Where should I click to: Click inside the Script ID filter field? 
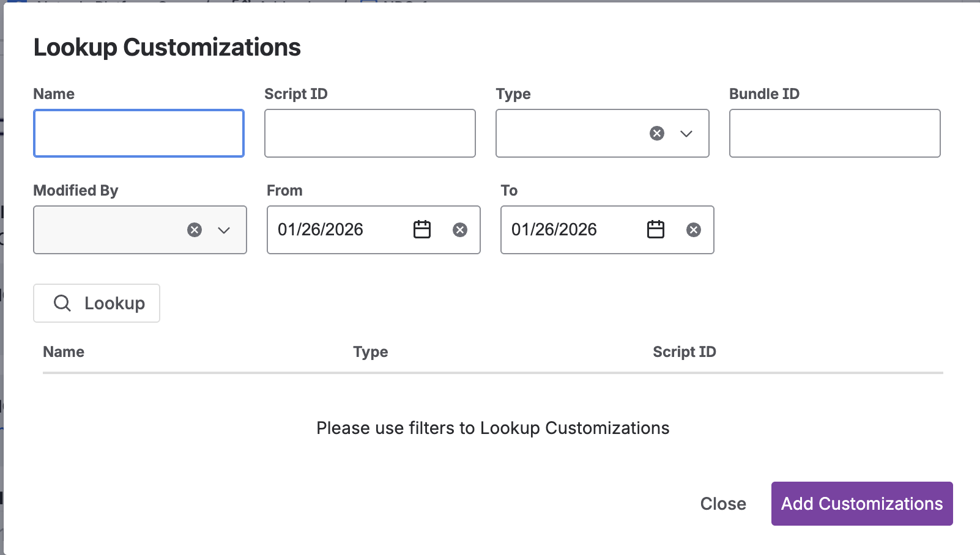370,133
